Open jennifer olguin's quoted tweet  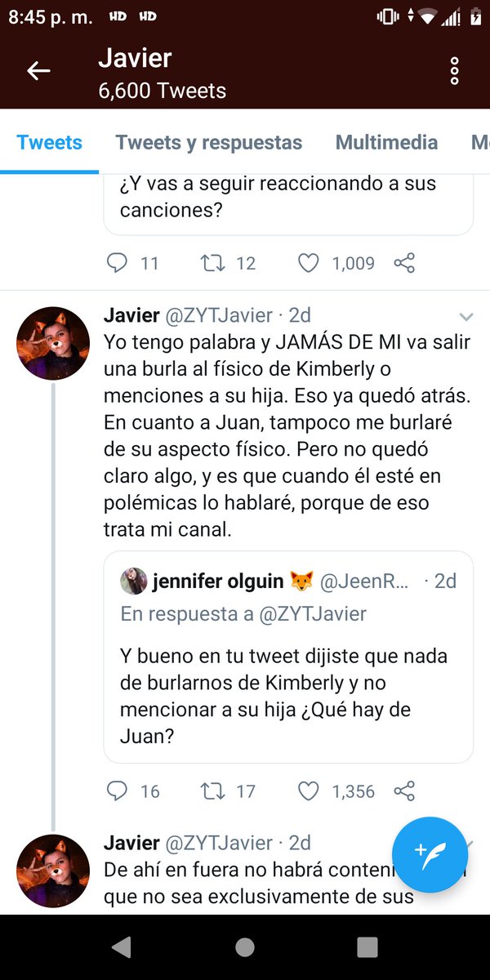288,657
